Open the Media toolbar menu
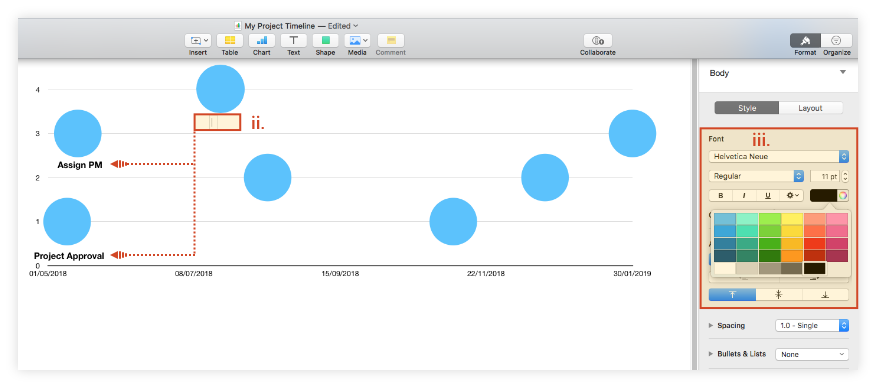 pos(357,40)
